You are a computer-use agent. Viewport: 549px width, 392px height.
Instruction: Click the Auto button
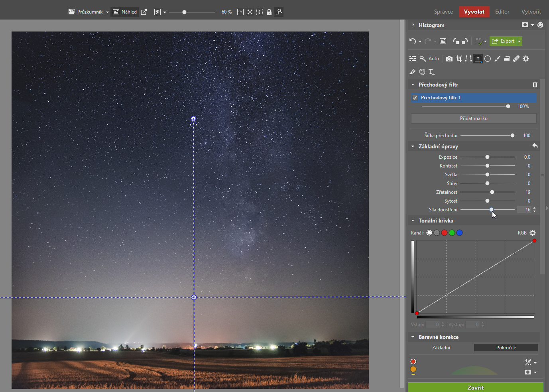click(434, 59)
